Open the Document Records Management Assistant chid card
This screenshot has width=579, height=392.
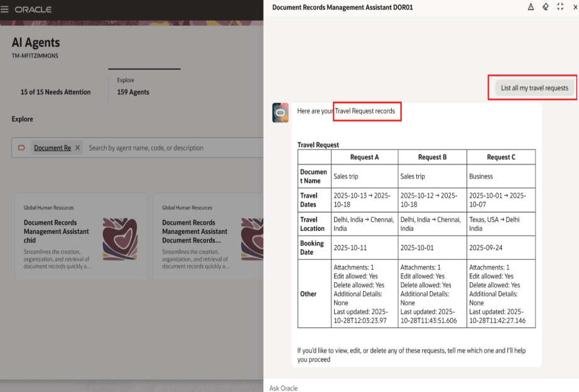[x=57, y=231]
